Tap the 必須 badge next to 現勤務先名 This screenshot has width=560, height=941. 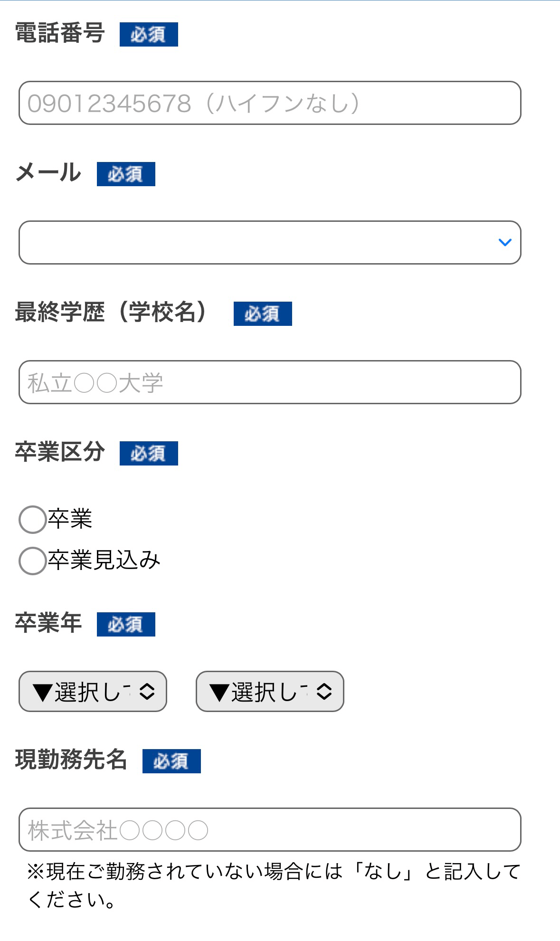pos(171,761)
